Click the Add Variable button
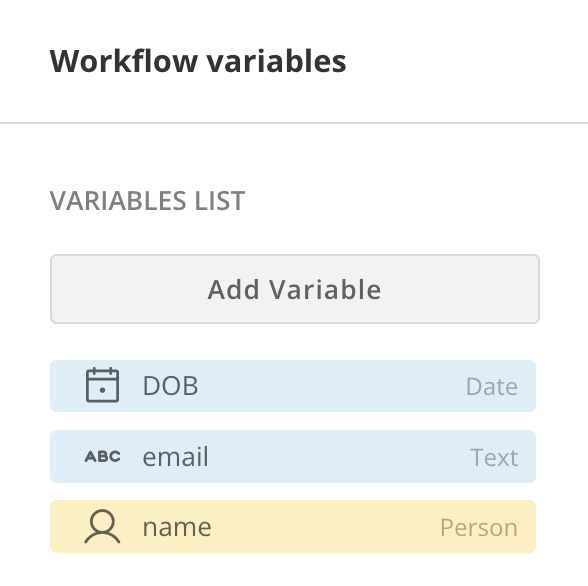 pos(295,289)
